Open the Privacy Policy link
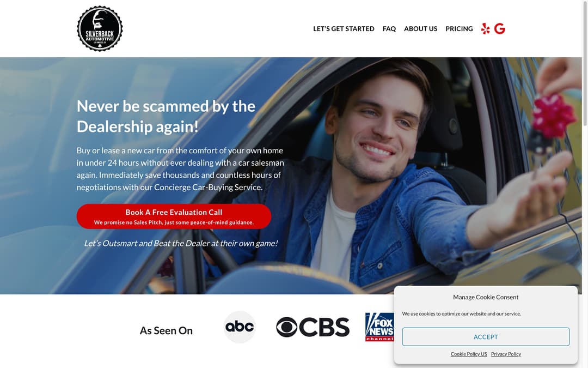 [506, 354]
